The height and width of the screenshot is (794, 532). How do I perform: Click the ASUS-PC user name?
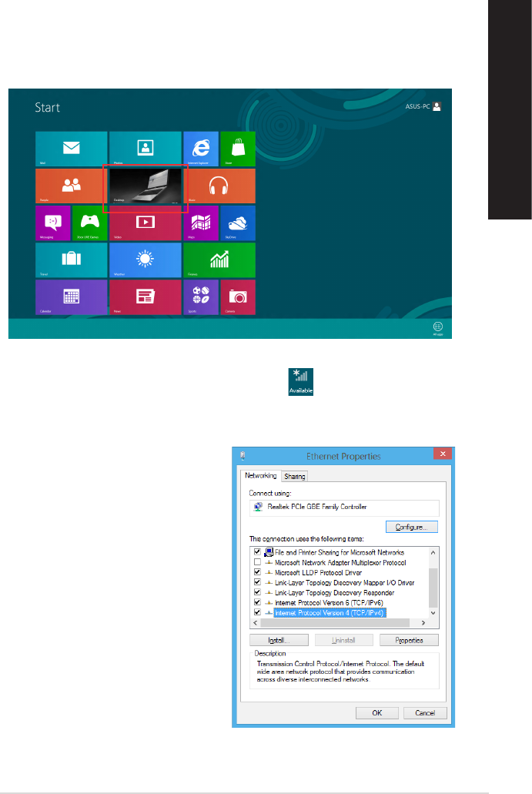pyautogui.click(x=417, y=106)
